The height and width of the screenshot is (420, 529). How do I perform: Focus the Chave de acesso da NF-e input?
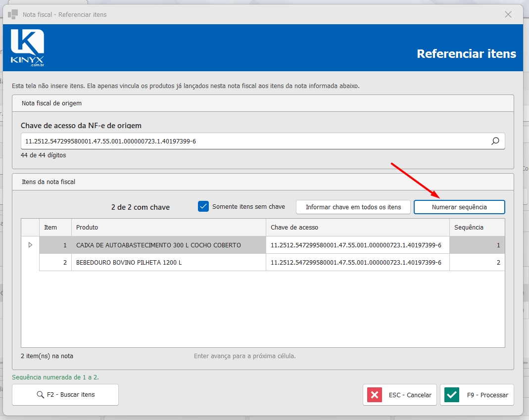(x=256, y=141)
